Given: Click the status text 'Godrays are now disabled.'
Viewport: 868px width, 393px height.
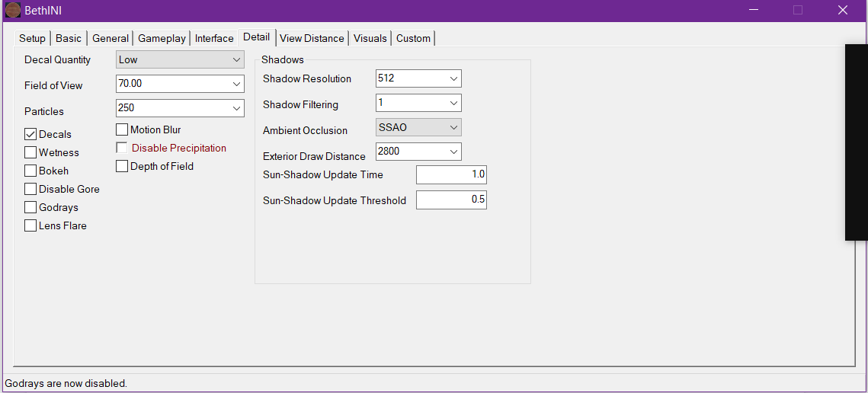Looking at the screenshot, I should click(66, 383).
